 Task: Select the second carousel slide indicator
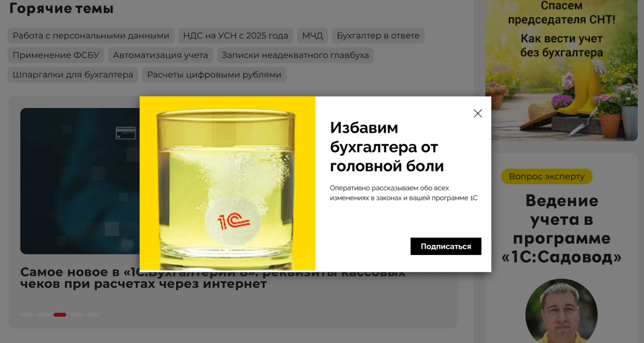coord(43,315)
